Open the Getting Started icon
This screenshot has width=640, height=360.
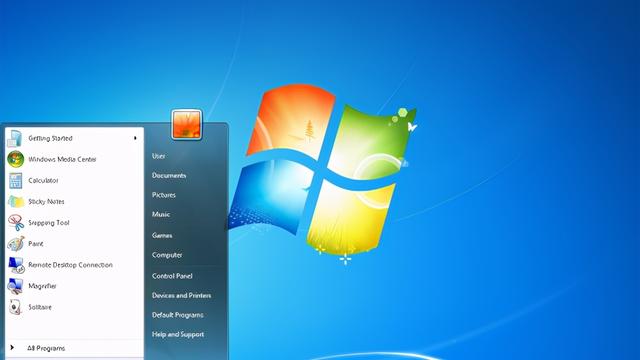point(15,138)
